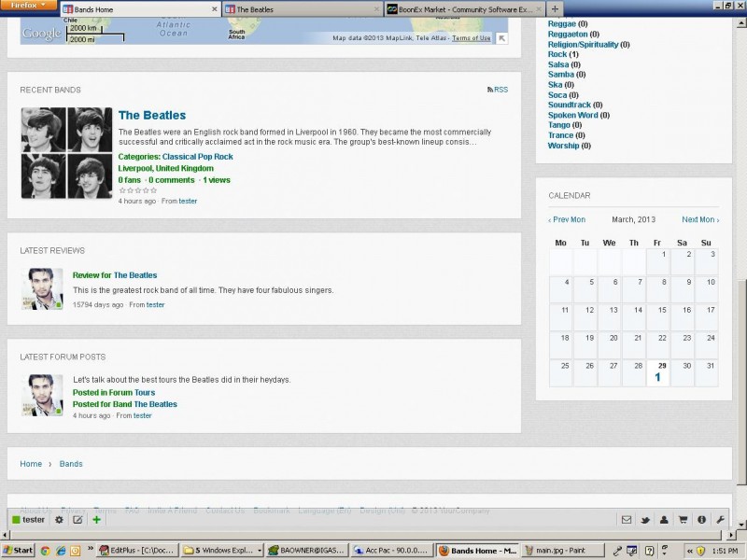
Task: Switch to main.jpg Paint window in taskbar
Action: click(563, 551)
